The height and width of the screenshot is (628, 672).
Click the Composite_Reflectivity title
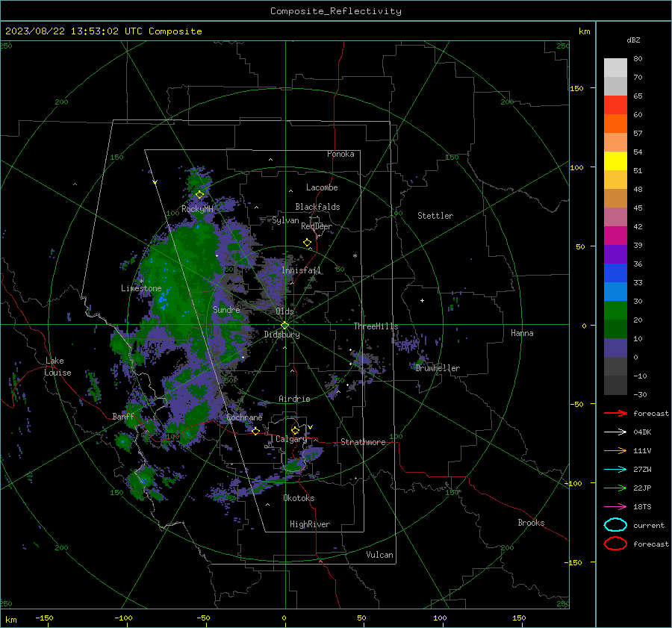click(336, 11)
